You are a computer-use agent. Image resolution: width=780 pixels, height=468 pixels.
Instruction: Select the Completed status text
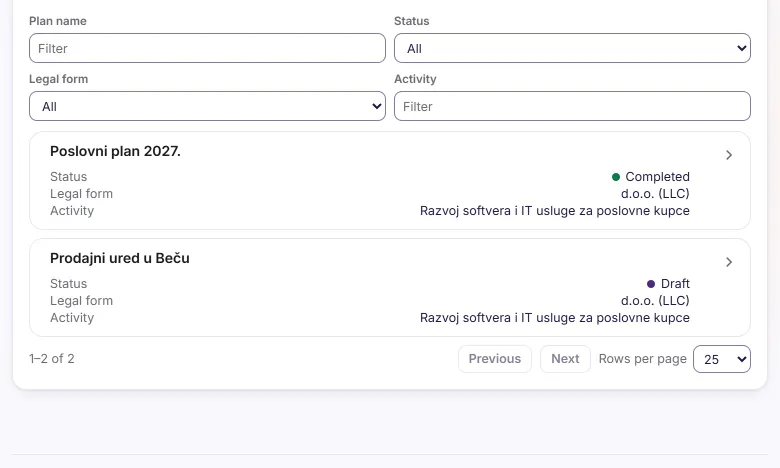658,177
